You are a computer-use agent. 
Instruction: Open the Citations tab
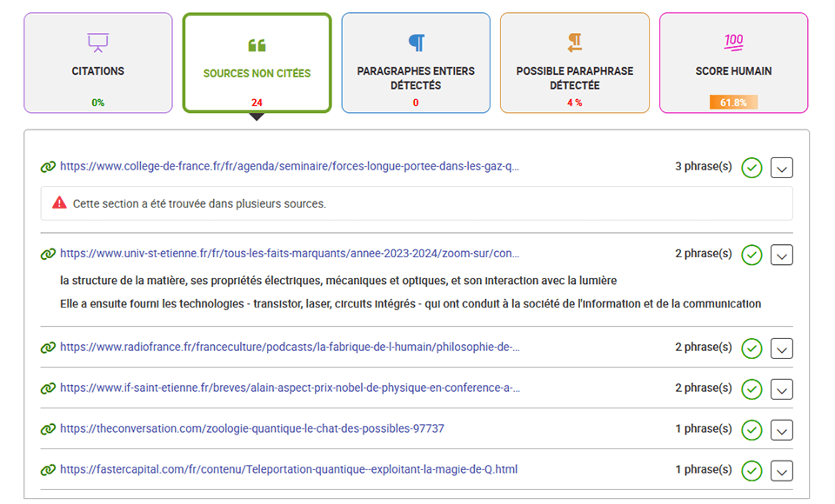(x=98, y=63)
